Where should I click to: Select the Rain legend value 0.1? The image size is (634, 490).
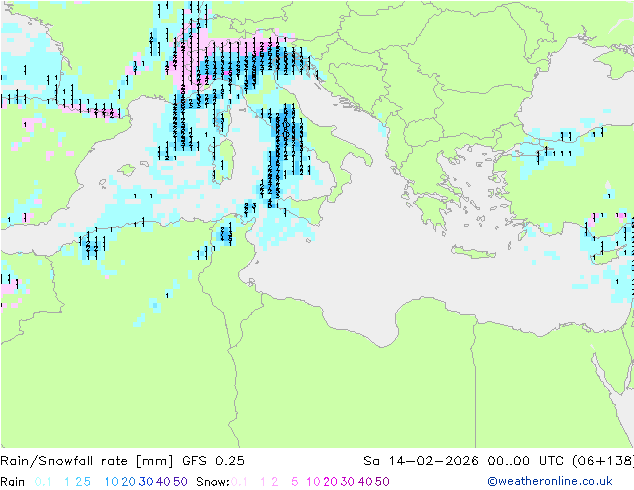point(43,482)
